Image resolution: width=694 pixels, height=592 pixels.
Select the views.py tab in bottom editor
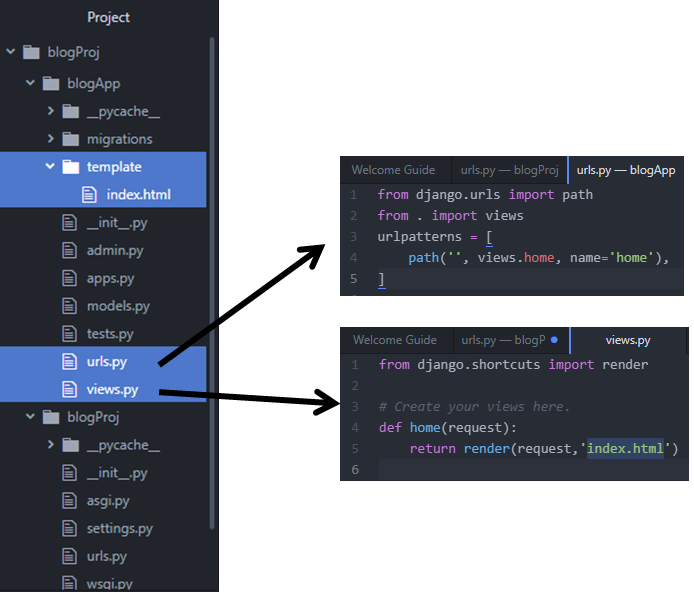pyautogui.click(x=628, y=340)
